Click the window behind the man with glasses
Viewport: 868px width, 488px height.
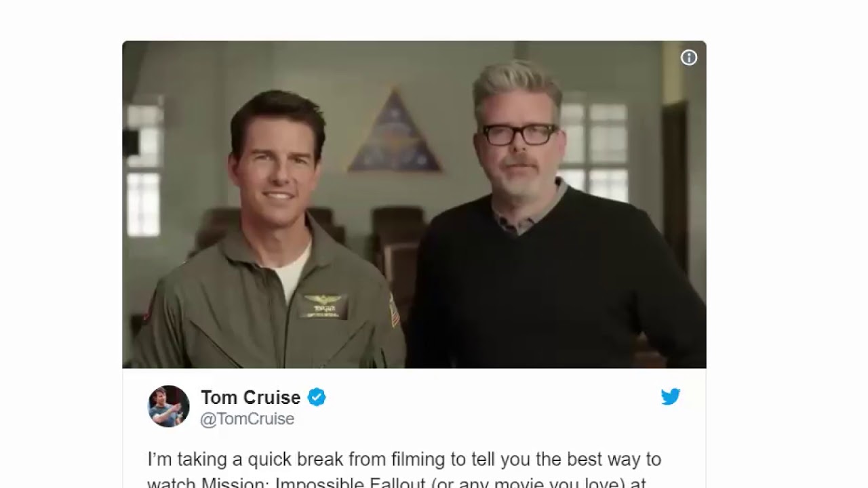594,150
